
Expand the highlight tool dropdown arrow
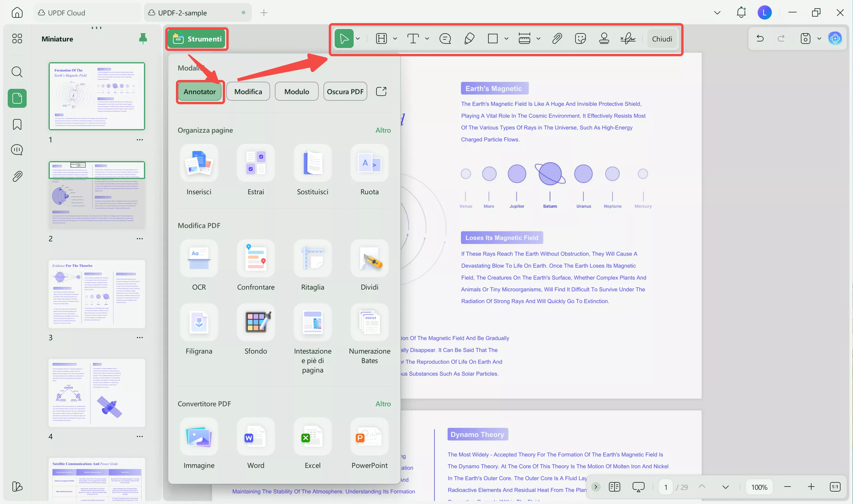pyautogui.click(x=395, y=39)
